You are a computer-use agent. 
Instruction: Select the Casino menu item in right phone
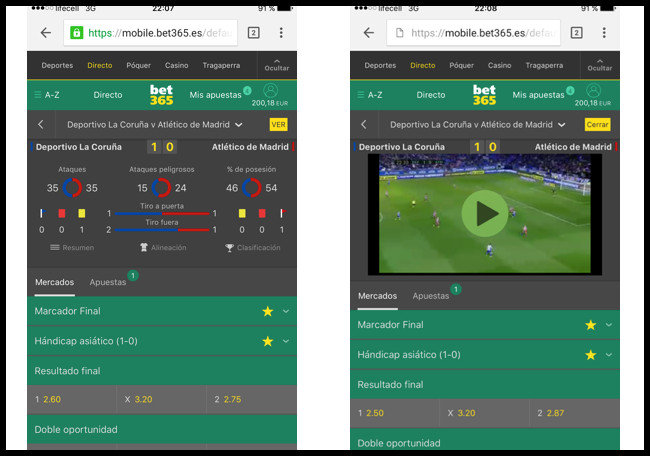tap(500, 65)
